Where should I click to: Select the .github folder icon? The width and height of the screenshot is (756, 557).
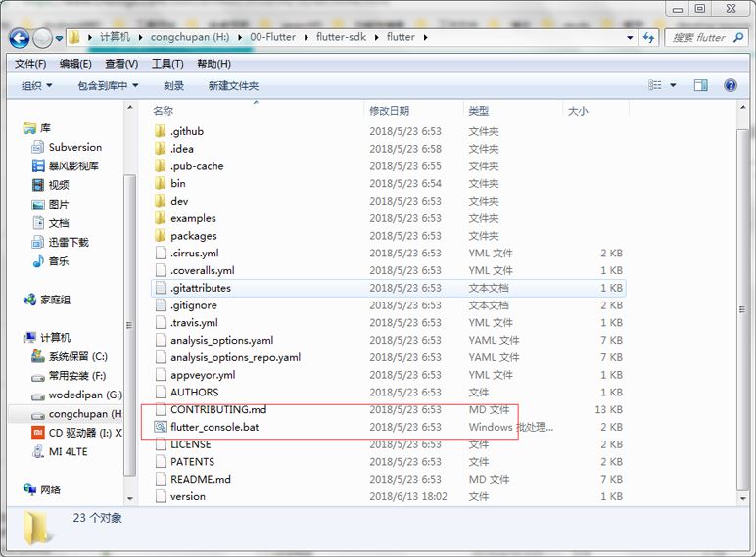point(161,131)
